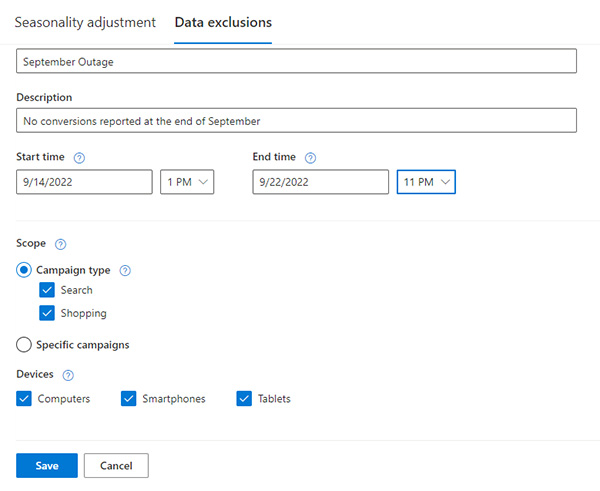Toggle the Smartphones device checkbox

tap(129, 398)
